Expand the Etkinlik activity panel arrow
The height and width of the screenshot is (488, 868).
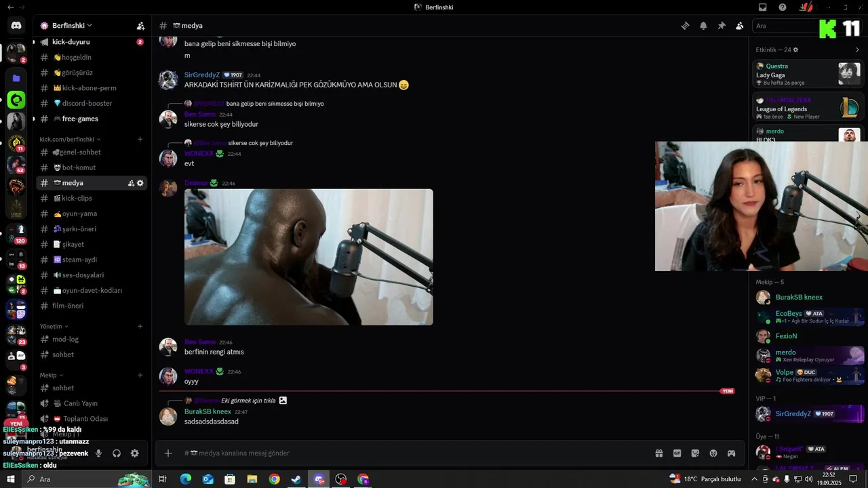coord(857,49)
